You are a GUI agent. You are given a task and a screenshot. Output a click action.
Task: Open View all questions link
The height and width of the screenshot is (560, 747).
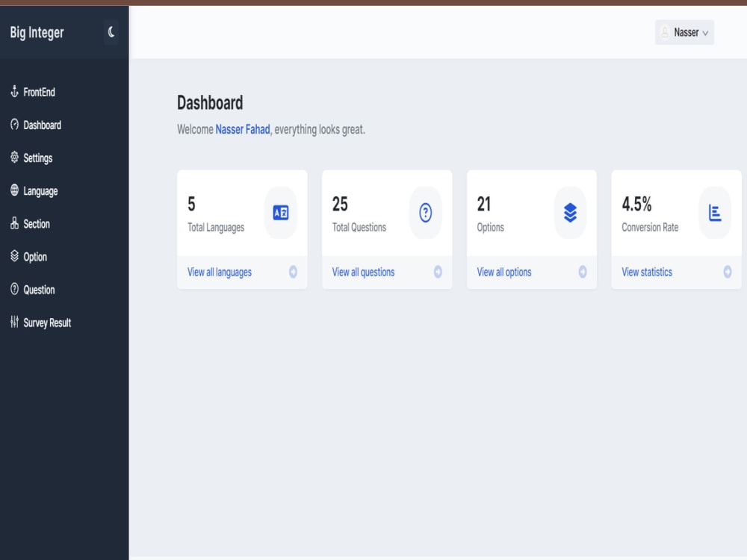363,273
